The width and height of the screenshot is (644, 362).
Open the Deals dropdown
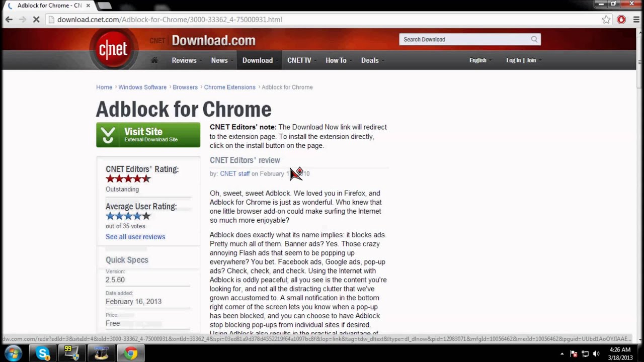(x=372, y=60)
